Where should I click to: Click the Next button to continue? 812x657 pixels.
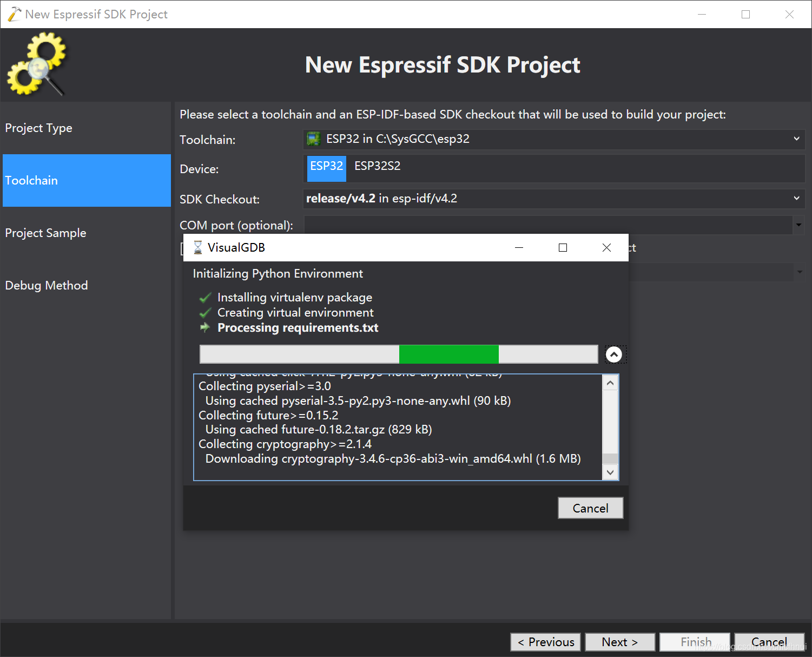click(620, 642)
